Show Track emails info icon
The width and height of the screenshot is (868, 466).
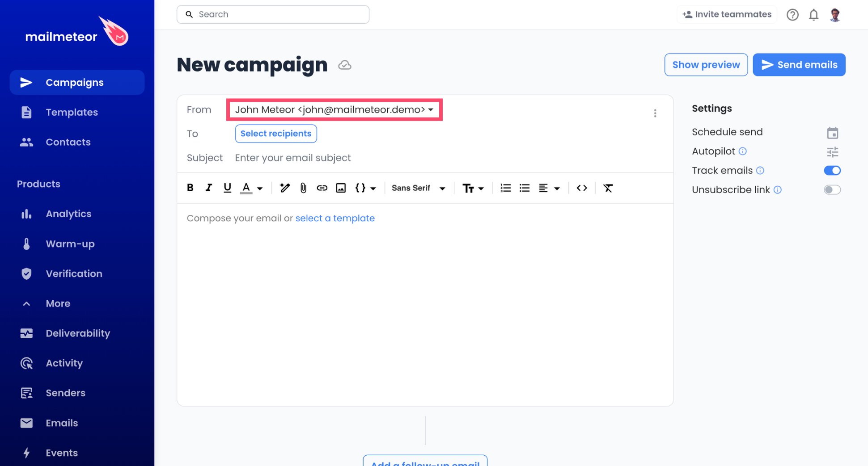[x=760, y=170]
